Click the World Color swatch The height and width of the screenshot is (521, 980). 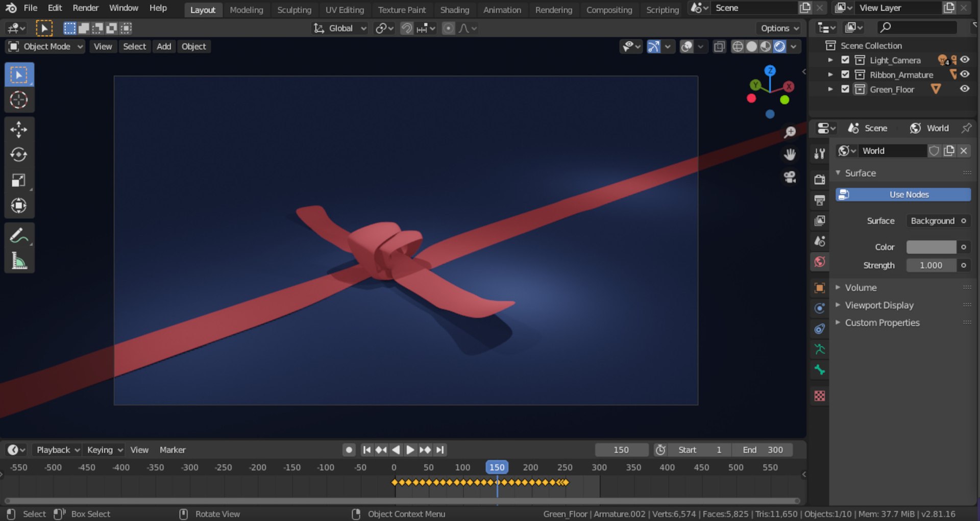click(931, 247)
